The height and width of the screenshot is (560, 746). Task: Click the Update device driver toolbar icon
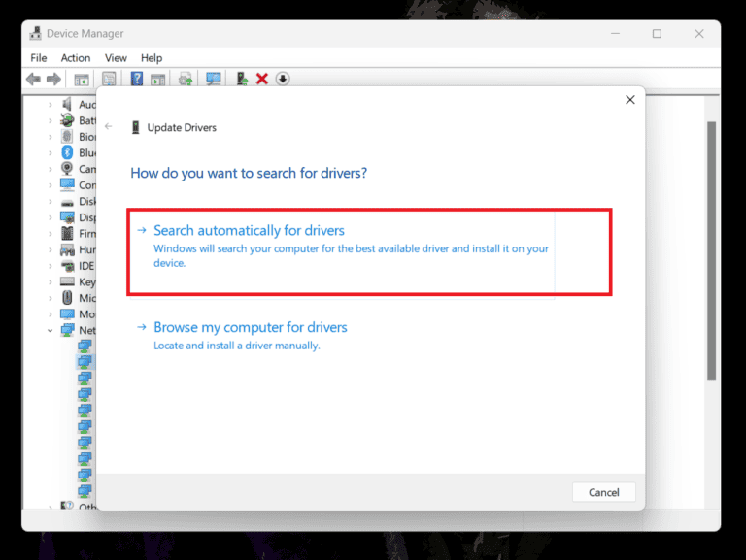coord(242,79)
